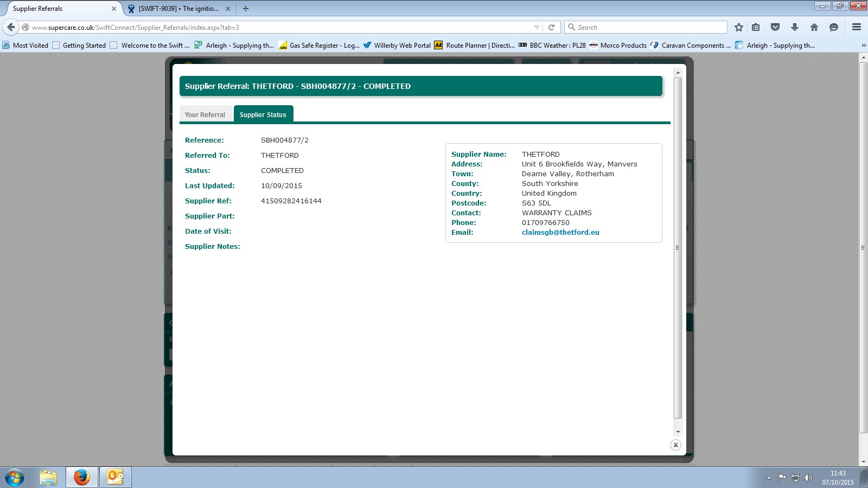The width and height of the screenshot is (868, 488).
Task: Open Outlook from the Windows taskbar
Action: [x=115, y=477]
